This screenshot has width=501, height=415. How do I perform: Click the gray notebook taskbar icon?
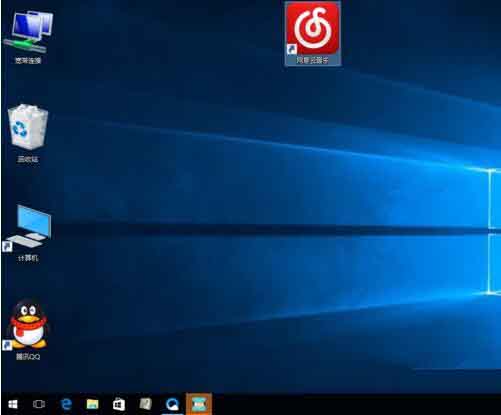click(145, 404)
